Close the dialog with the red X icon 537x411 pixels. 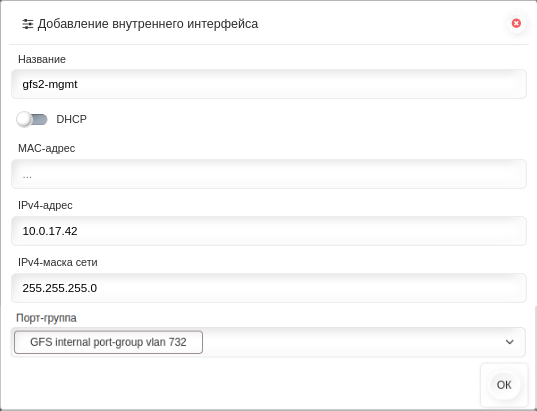(x=516, y=23)
